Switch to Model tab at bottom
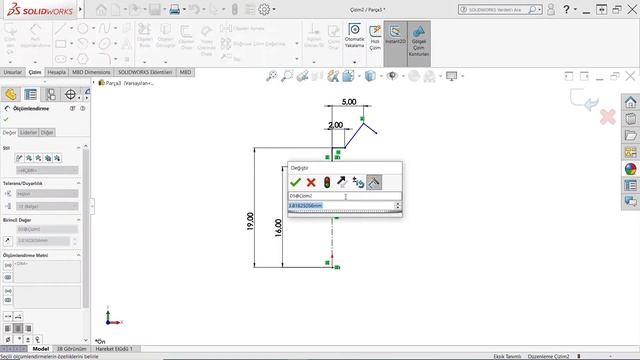The height and width of the screenshot is (360, 640). [x=40, y=349]
